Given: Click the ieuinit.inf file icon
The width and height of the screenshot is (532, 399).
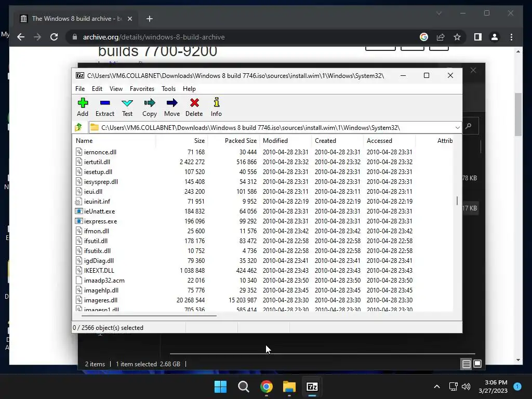Looking at the screenshot, I should 79,201.
